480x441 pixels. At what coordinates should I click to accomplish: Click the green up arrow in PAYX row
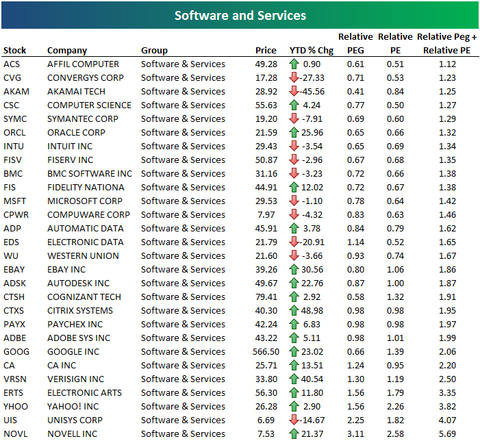tap(294, 324)
